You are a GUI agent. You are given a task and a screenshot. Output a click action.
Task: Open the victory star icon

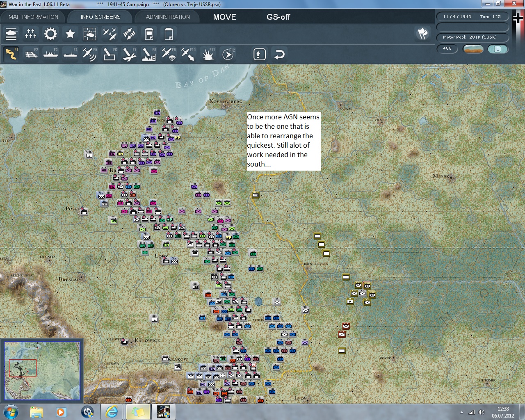pyautogui.click(x=70, y=34)
